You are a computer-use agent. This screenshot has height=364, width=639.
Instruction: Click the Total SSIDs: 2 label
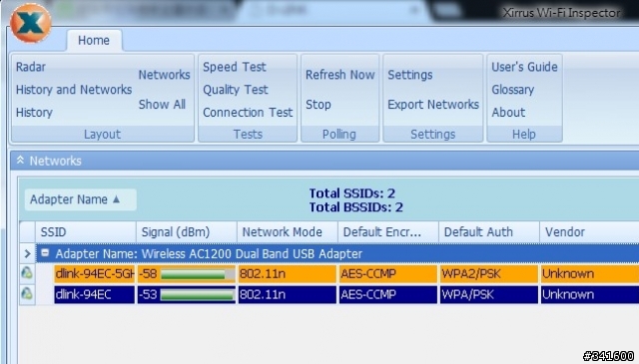coord(352,193)
